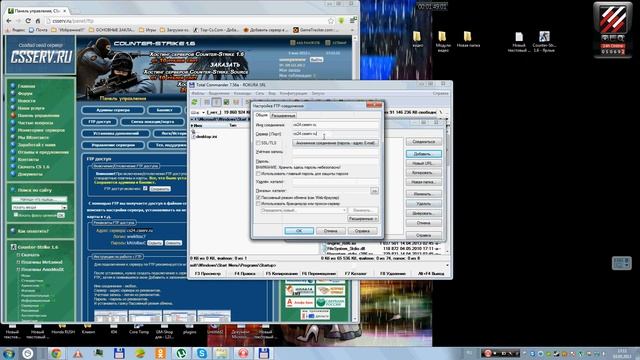This screenshot has height=360, width=640.
Task: Open the plugins desktop folder
Action: pyautogui.click(x=189, y=329)
